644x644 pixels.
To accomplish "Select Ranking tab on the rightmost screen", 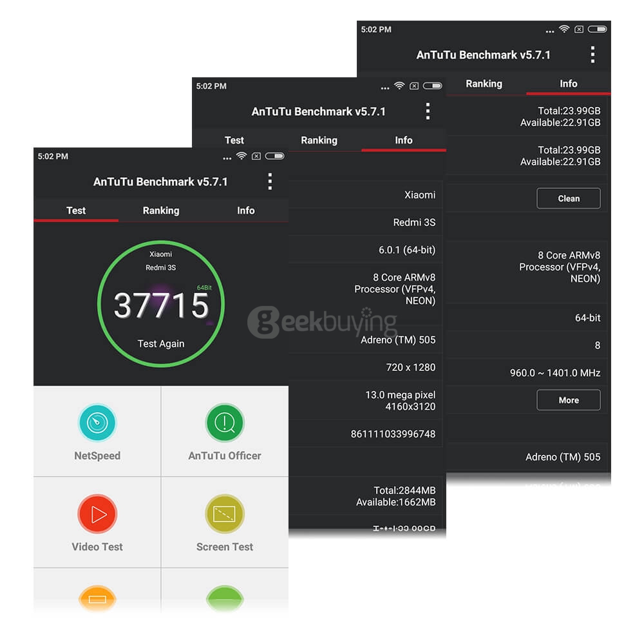I will [x=484, y=84].
